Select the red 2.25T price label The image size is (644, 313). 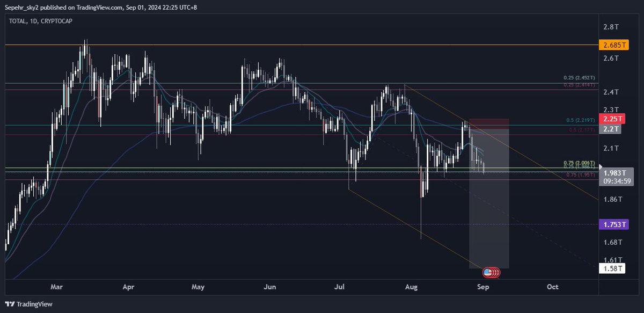tap(612, 119)
